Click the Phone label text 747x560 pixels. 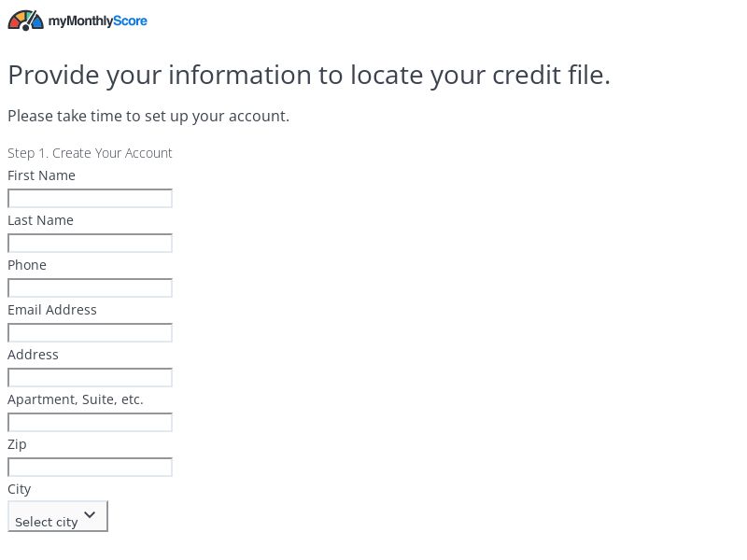pyautogui.click(x=26, y=265)
